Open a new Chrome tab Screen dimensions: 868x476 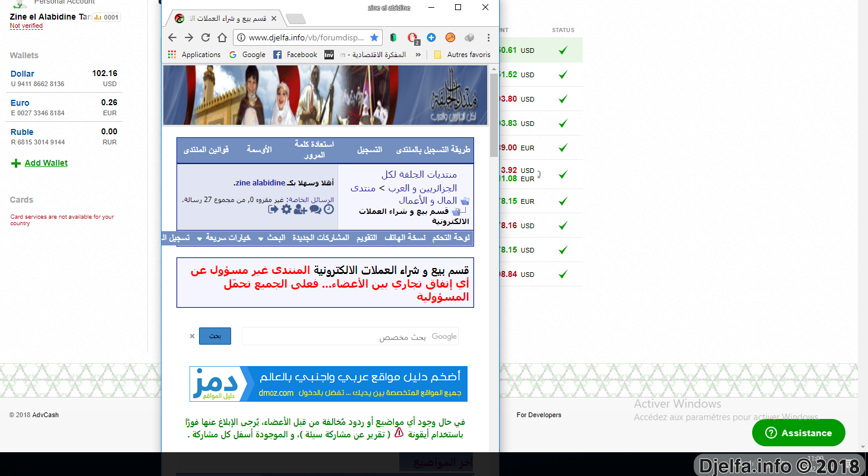295,19
